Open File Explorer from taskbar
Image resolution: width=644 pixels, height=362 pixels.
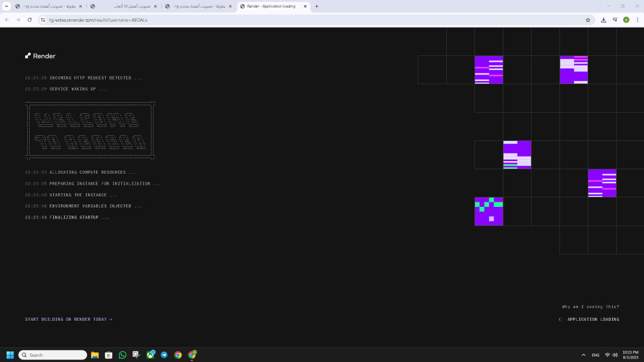(95, 355)
